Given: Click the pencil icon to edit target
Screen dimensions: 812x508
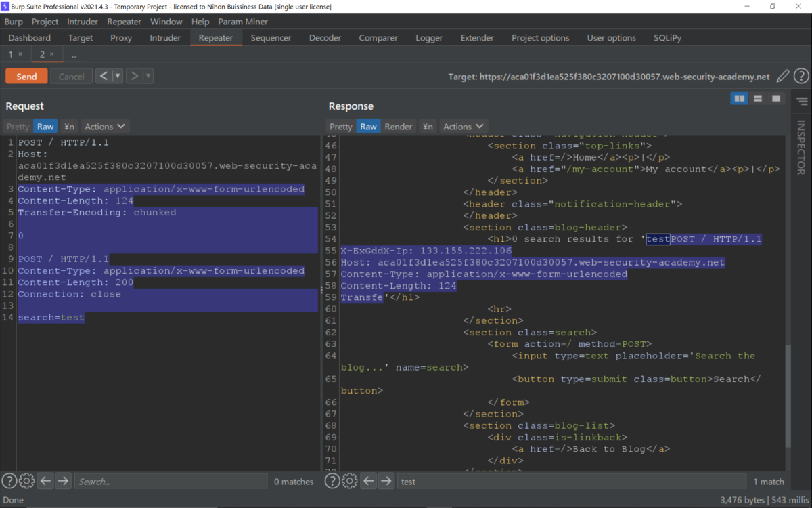Looking at the screenshot, I should [x=783, y=77].
